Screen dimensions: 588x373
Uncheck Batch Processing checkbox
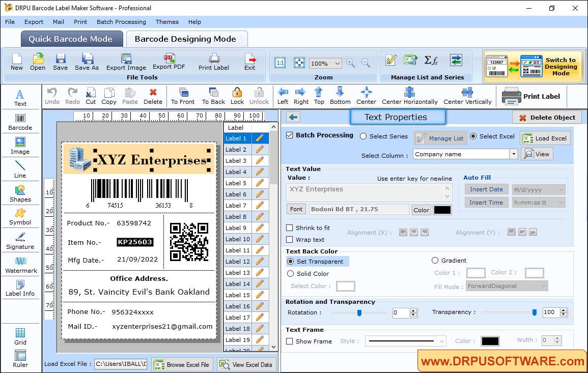click(290, 135)
